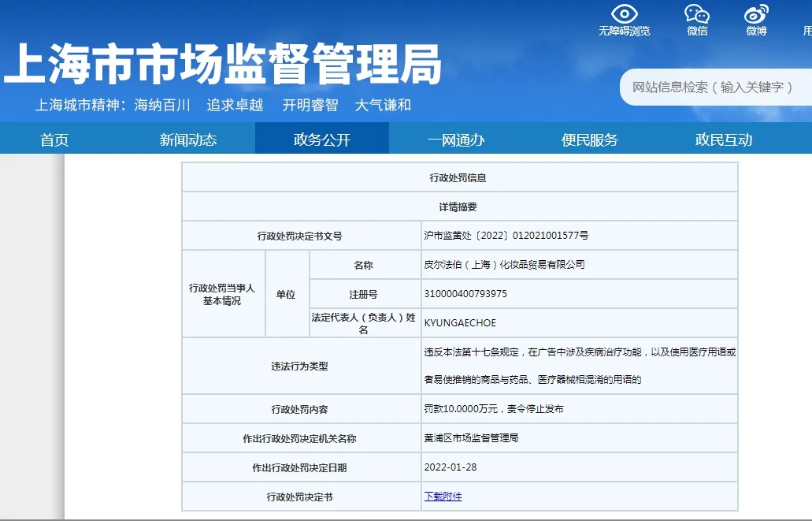The image size is (812, 521).
Task: Open the 政民互动 menu item
Action: (x=724, y=140)
